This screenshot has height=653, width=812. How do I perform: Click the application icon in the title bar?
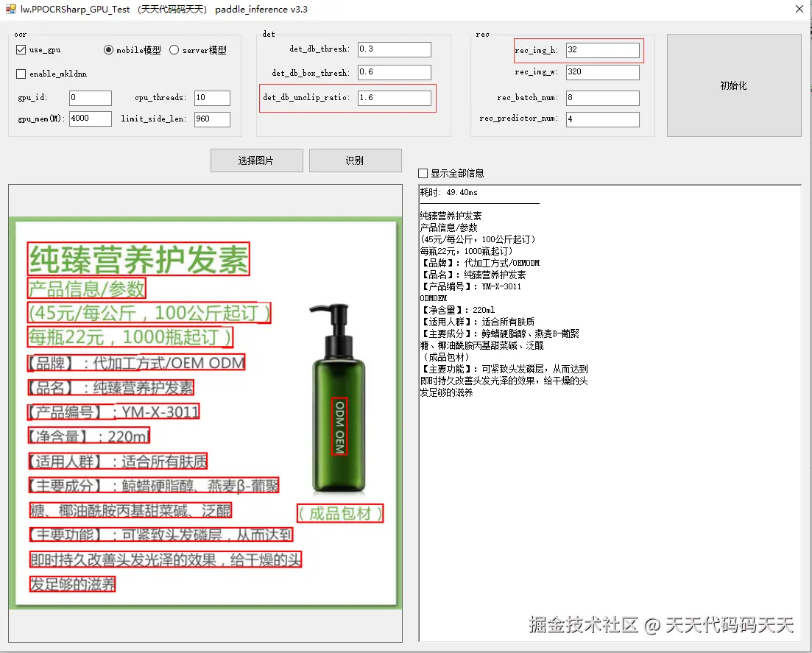click(11, 9)
